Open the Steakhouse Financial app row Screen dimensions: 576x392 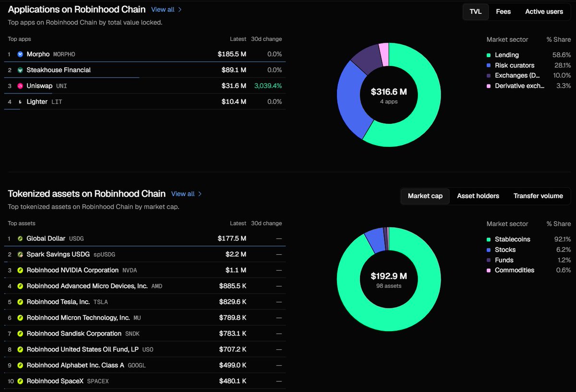(145, 70)
